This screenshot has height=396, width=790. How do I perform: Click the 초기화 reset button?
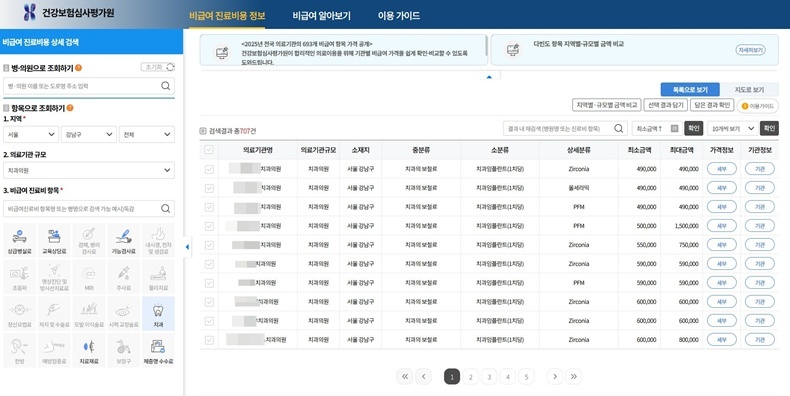coord(157,67)
